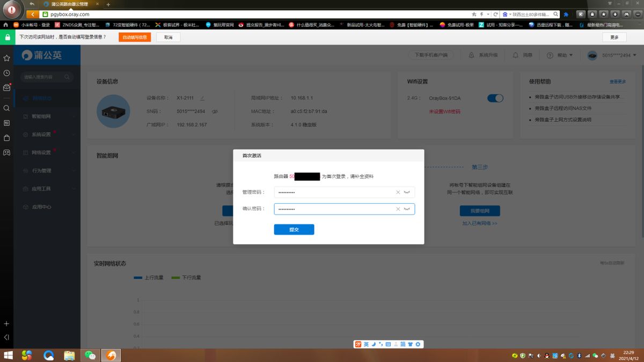Click the browser search engine box
This screenshot has height=362, width=644.
pyautogui.click(x=530, y=14)
